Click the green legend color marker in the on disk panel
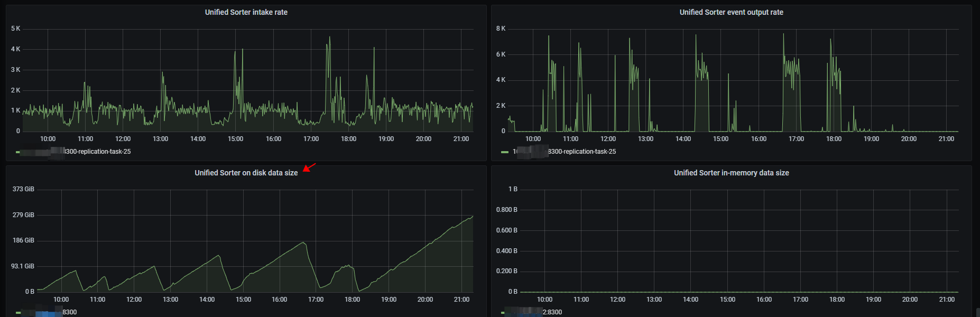980x317 pixels. click(18, 313)
